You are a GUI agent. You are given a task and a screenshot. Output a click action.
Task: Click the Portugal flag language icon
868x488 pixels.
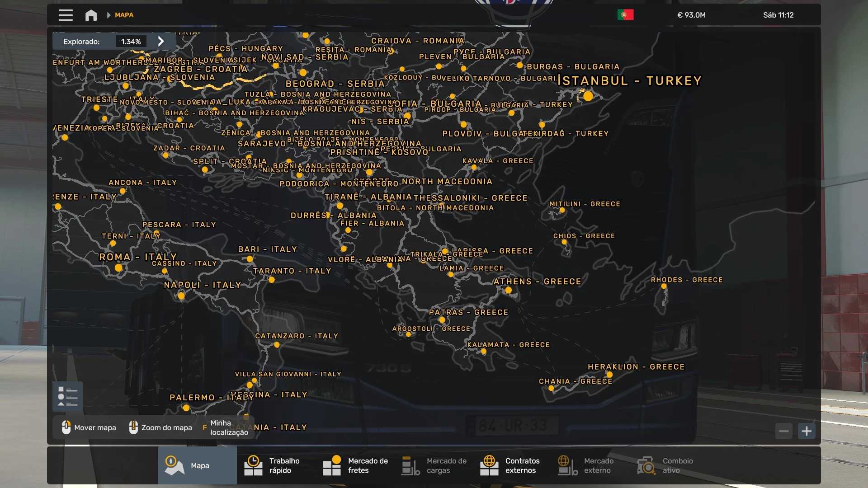pos(625,15)
